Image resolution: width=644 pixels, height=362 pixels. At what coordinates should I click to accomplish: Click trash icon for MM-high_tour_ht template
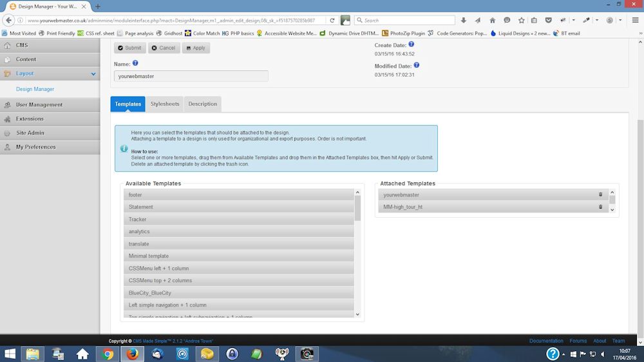[600, 207]
